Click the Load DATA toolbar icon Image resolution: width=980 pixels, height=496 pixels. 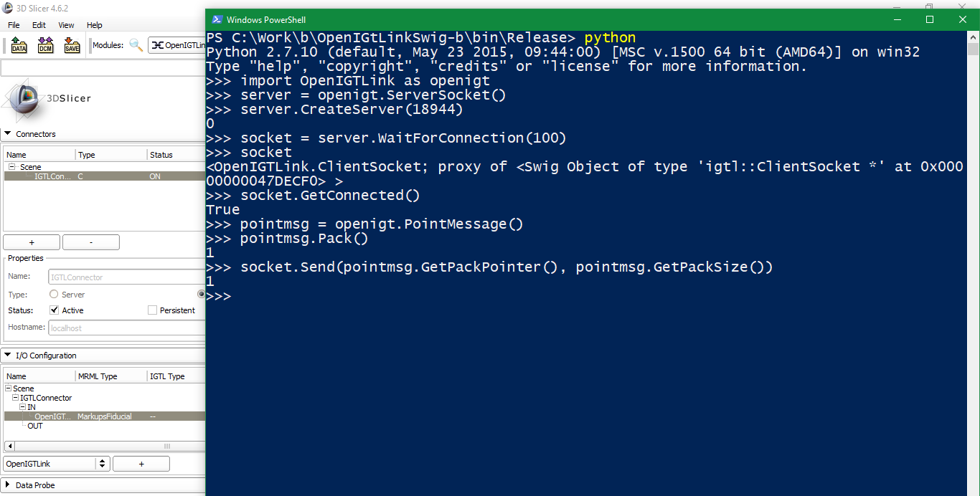(19, 46)
